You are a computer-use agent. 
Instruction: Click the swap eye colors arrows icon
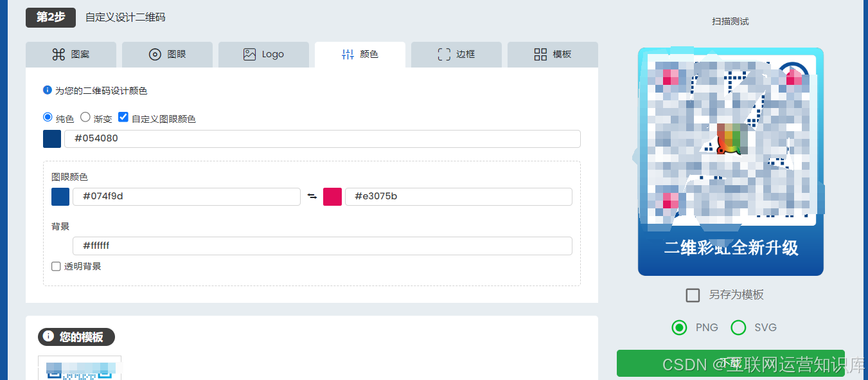[x=312, y=197]
